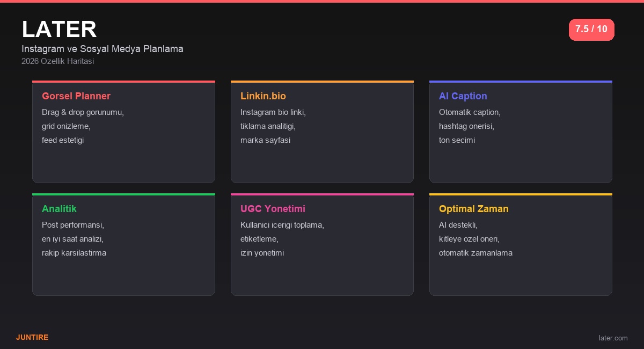Open the later.com link
The image size is (644, 349).
pyautogui.click(x=613, y=338)
